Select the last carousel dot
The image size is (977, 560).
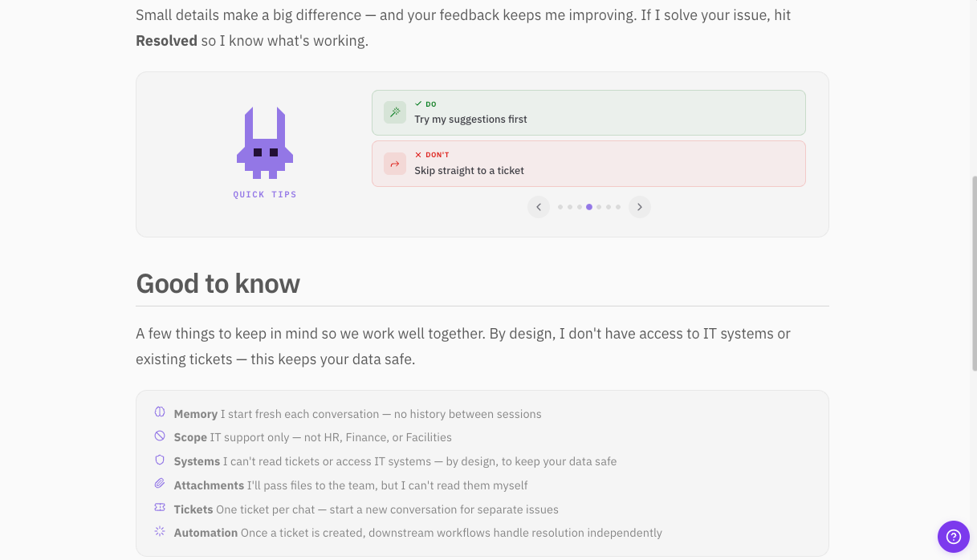(618, 206)
